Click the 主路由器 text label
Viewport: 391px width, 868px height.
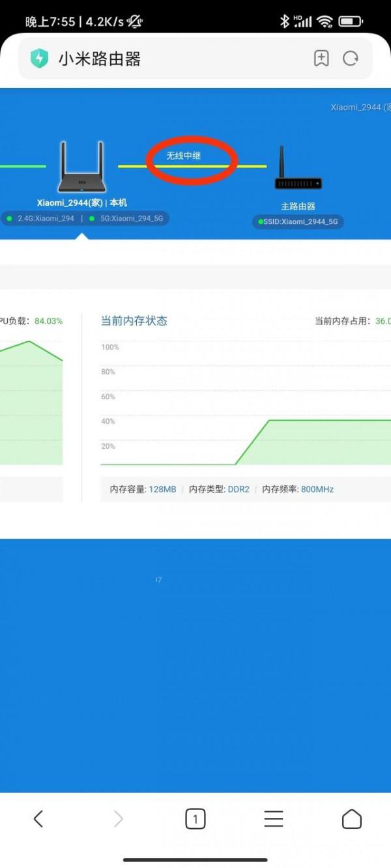pyautogui.click(x=298, y=206)
